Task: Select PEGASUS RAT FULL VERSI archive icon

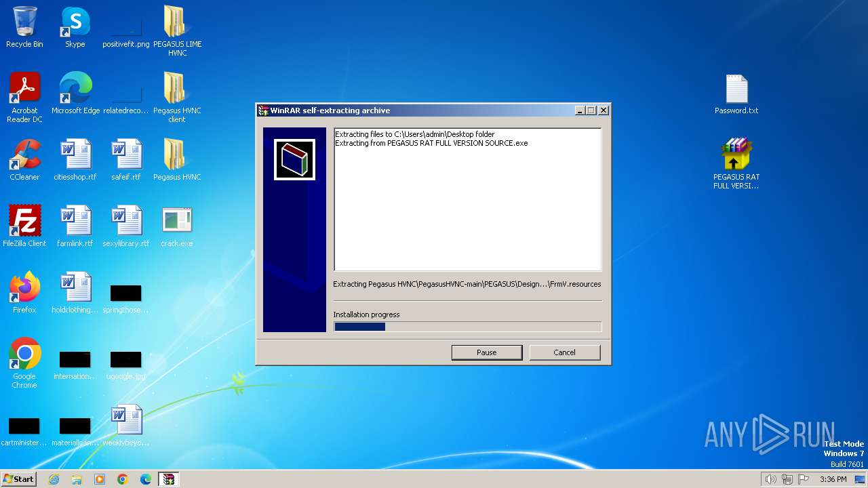Action: pyautogui.click(x=736, y=163)
